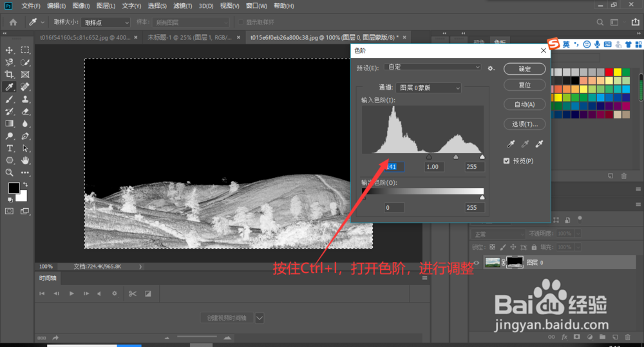Click the Auto button in Levels
Viewport: 644px width, 347px height.
524,104
